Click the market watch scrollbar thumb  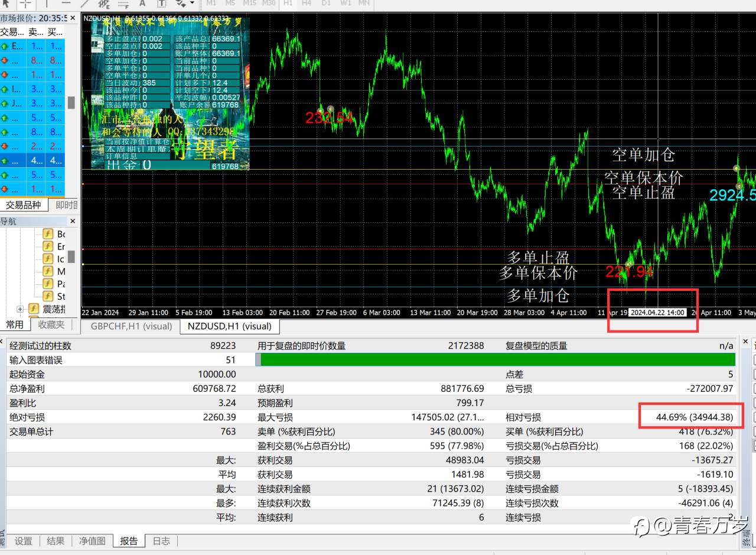click(71, 103)
